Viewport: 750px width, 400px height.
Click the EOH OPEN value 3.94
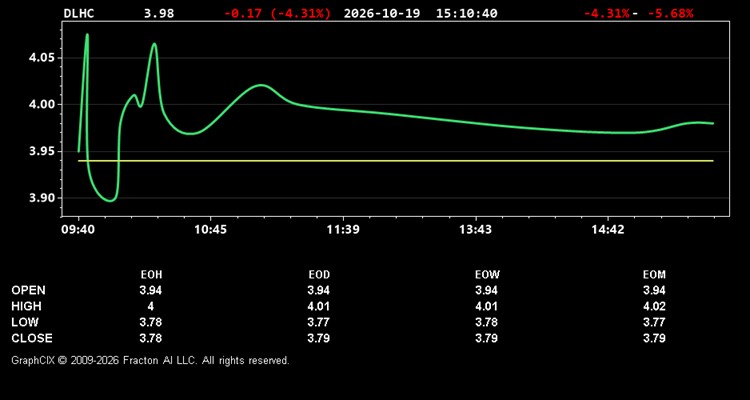pos(151,290)
